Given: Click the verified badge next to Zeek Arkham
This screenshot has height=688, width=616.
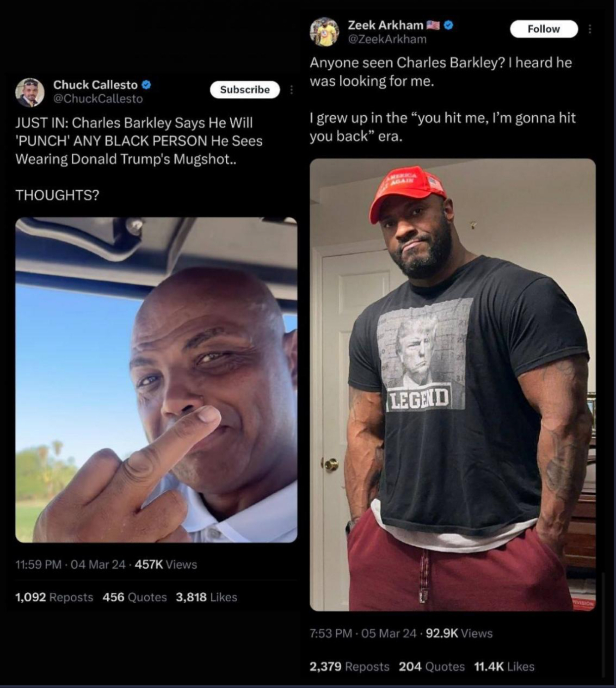Looking at the screenshot, I should [x=448, y=25].
